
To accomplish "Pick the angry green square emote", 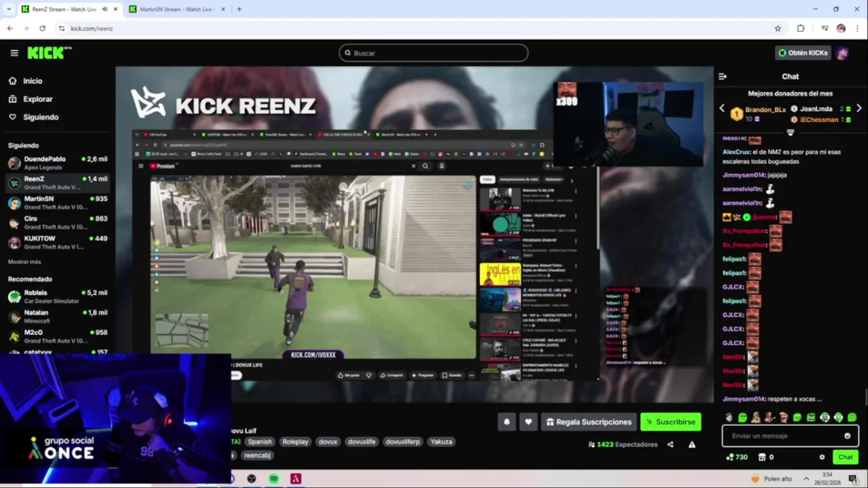I will 811,418.
